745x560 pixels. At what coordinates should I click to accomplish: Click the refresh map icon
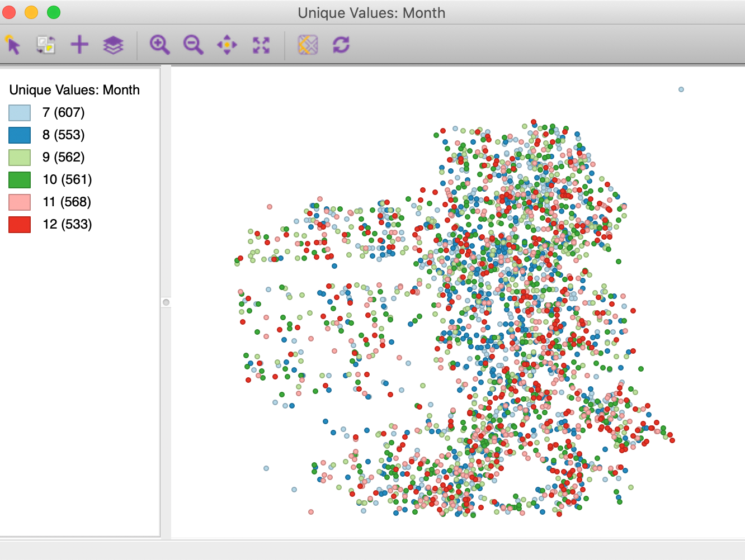341,45
